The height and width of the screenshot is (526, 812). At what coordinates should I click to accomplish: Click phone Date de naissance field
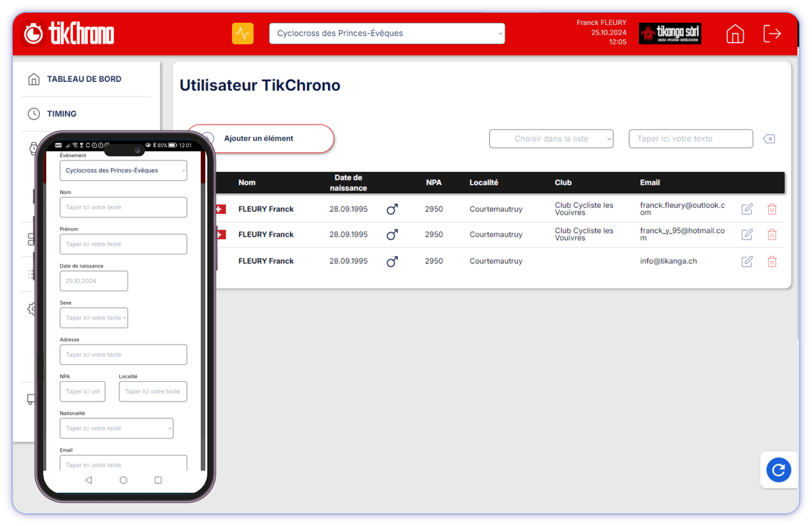point(93,281)
